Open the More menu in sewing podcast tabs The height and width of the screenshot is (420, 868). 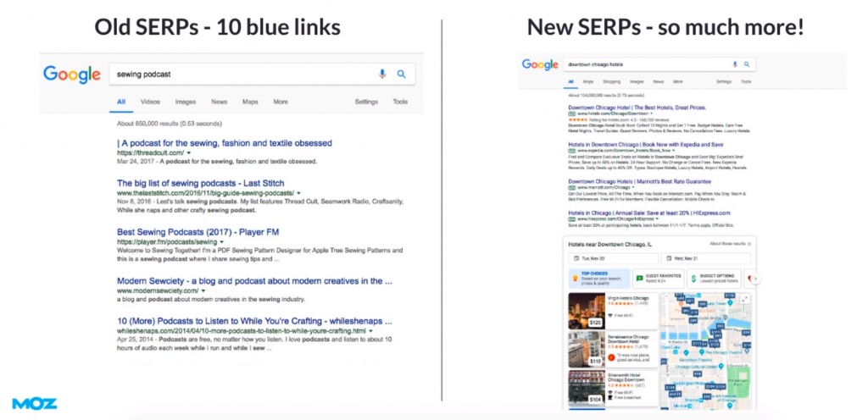(280, 102)
